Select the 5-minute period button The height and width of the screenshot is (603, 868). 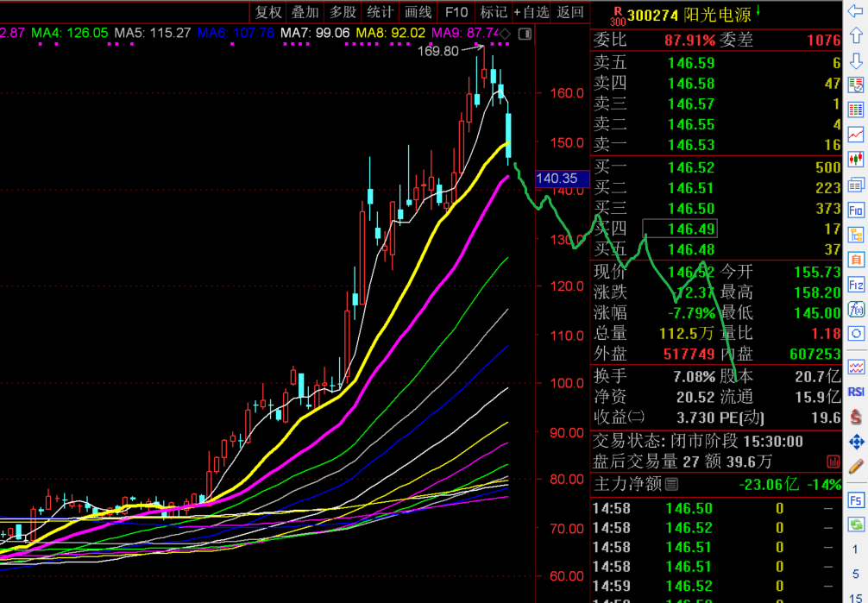(x=856, y=575)
